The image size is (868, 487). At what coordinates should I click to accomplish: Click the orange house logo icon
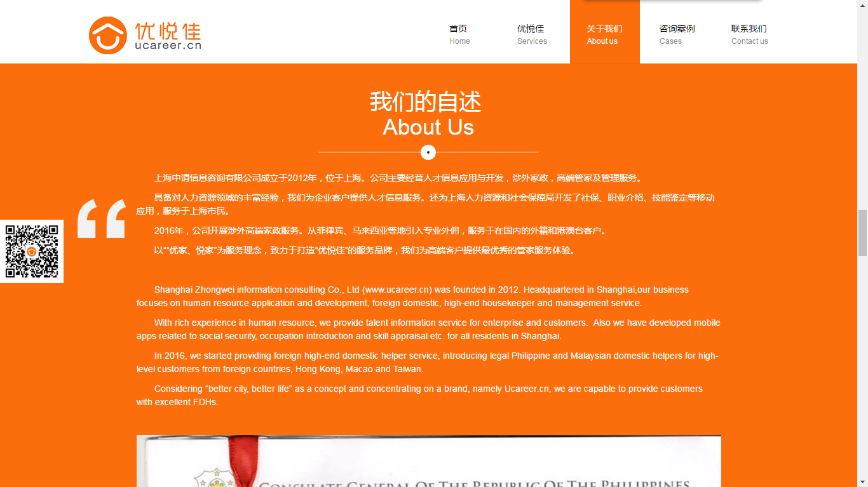(x=107, y=35)
